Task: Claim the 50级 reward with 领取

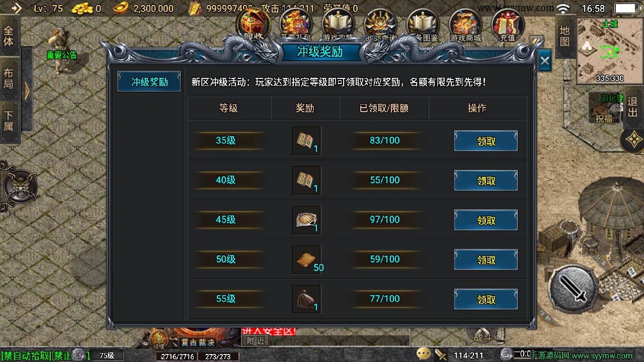Action: (486, 260)
